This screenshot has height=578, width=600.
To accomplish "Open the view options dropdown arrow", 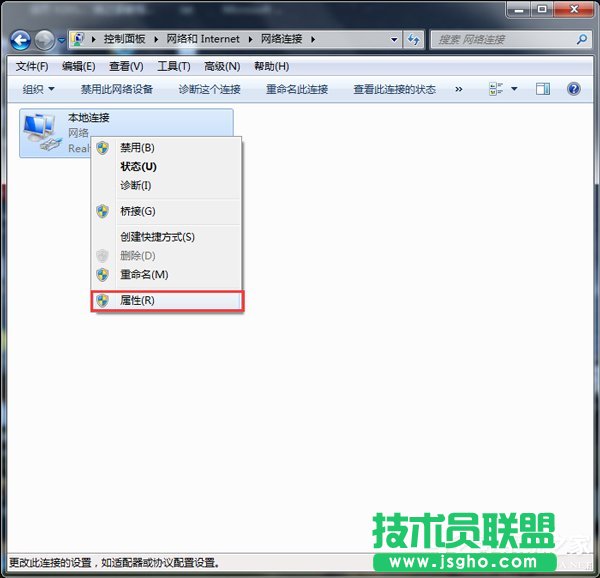I will pos(514,89).
